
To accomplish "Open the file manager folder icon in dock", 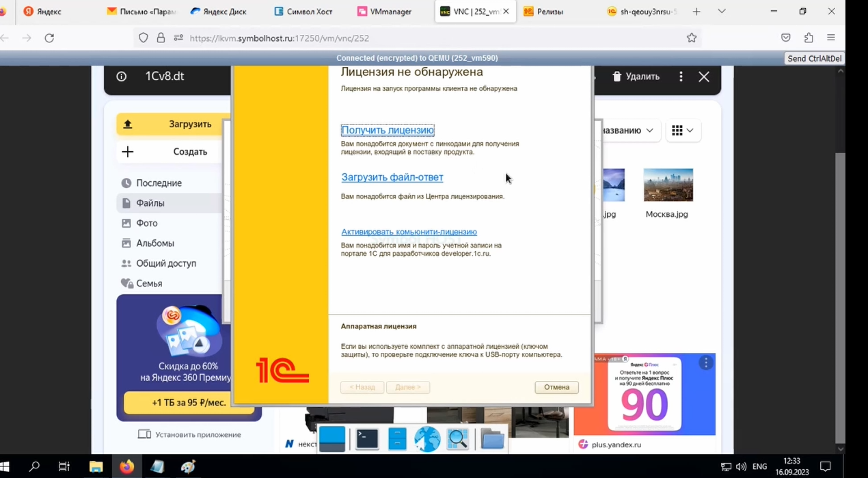I will point(492,439).
